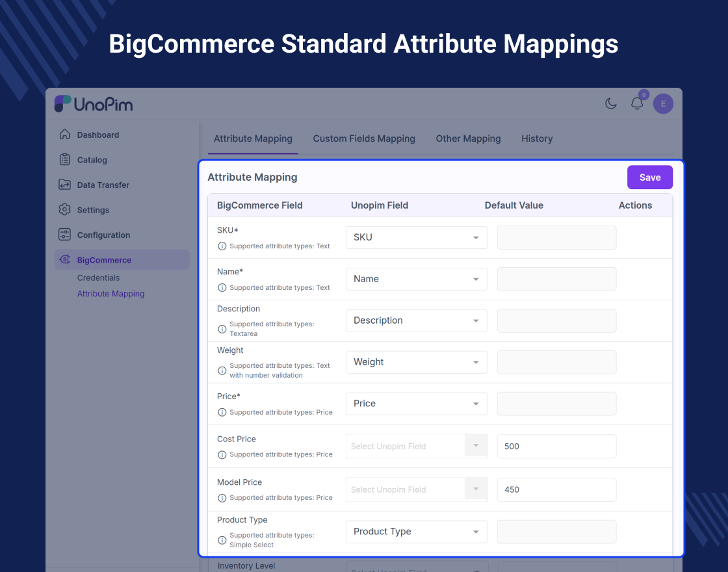Toggle dark mode with the moon icon

pyautogui.click(x=610, y=103)
